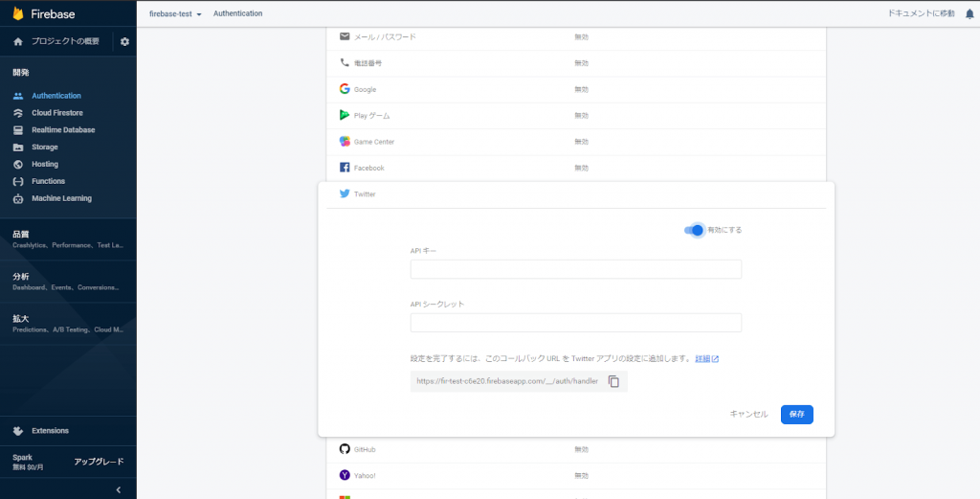Screen dimensions: 980x499
Task: Open project overview home icon
Action: 18,42
